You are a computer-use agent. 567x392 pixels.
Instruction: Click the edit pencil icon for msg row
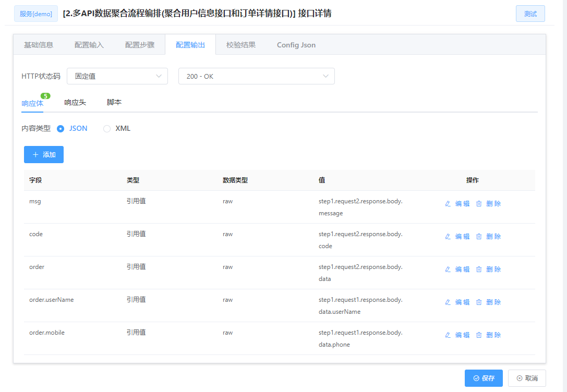click(x=448, y=204)
